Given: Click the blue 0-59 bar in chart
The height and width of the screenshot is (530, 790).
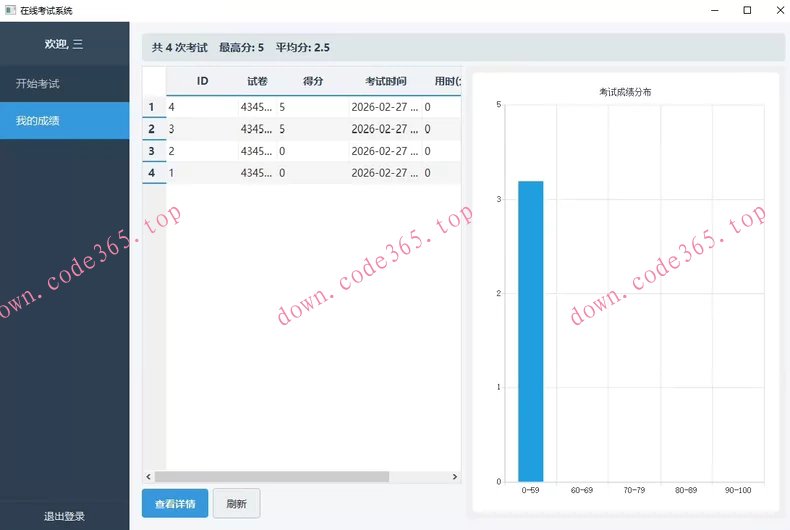Looking at the screenshot, I should [x=531, y=332].
